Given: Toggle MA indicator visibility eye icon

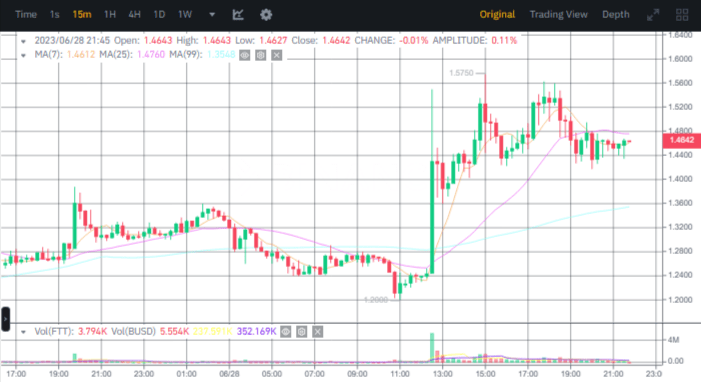Looking at the screenshot, I should pyautogui.click(x=245, y=55).
